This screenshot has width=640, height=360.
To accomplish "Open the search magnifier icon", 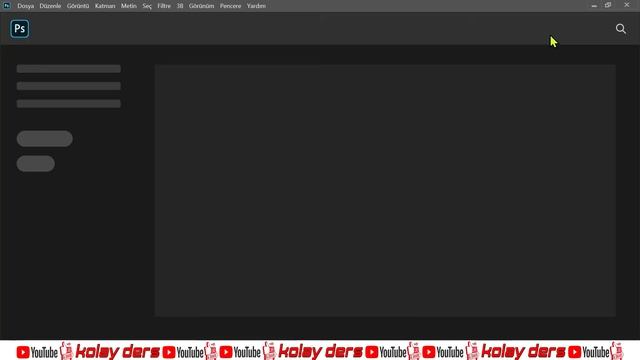I will (x=620, y=29).
